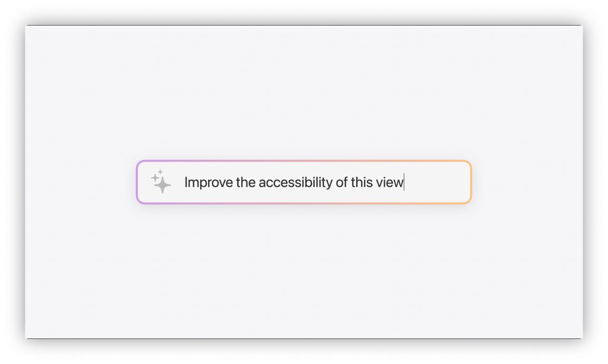
Task: Click the large four-pointed star icon
Action: click(162, 184)
